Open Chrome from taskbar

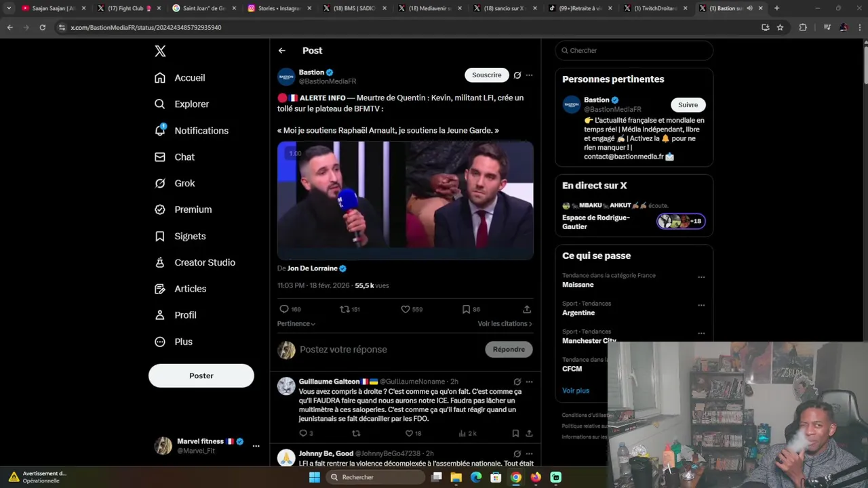pyautogui.click(x=516, y=477)
